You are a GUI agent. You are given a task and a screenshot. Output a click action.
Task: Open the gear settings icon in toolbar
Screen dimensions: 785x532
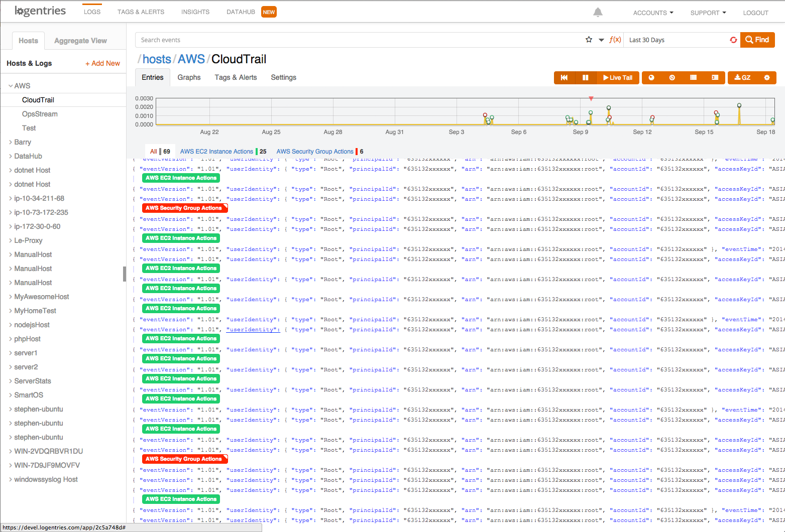click(766, 78)
